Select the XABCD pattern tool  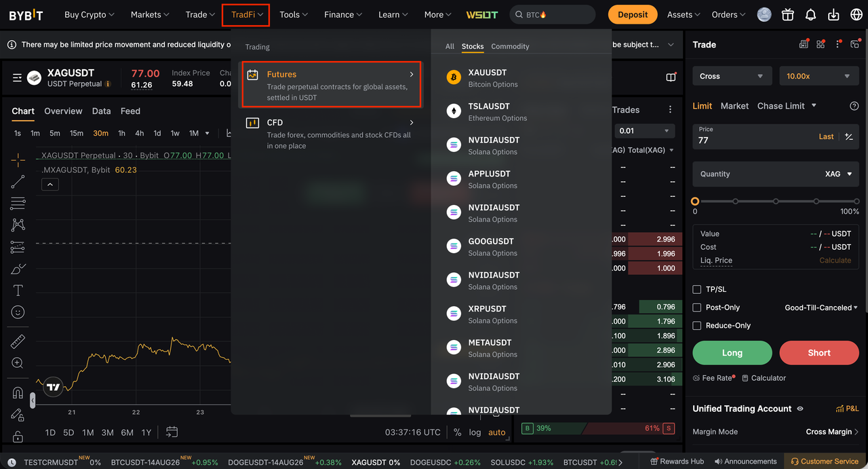pos(18,225)
